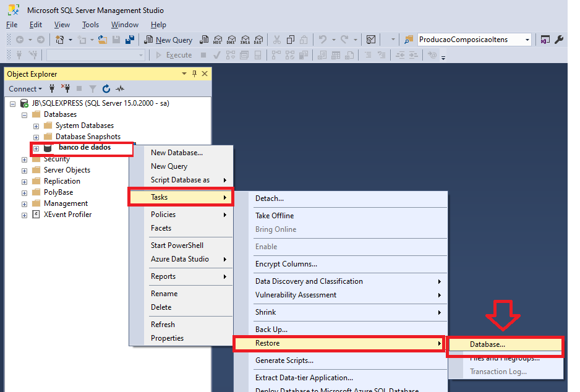Expand the System Databases folder
The height and width of the screenshot is (392, 580).
pyautogui.click(x=36, y=126)
